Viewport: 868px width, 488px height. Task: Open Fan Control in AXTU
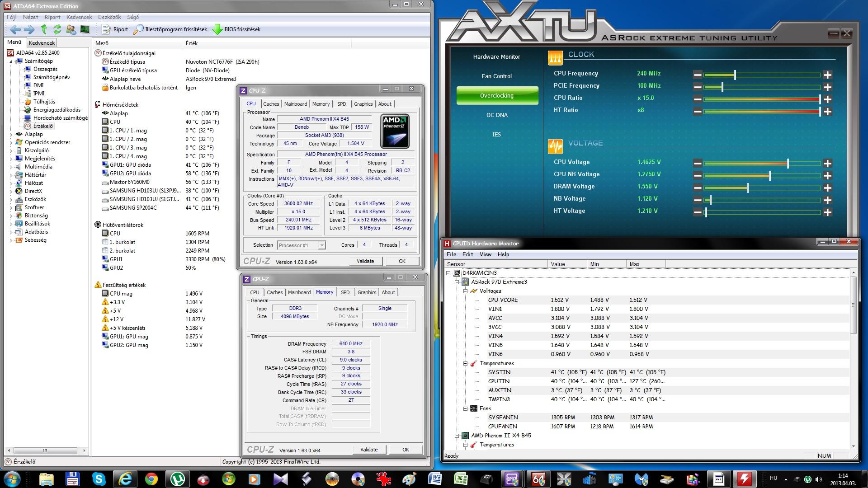point(497,76)
